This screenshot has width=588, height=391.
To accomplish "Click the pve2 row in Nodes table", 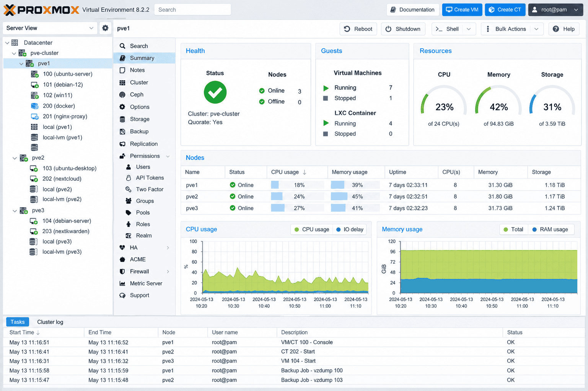I will tap(381, 196).
